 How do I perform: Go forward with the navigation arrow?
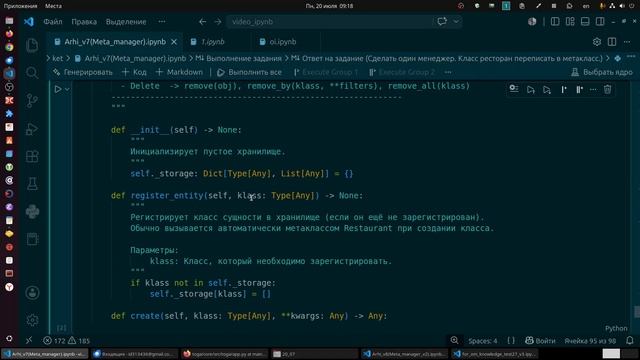pos(218,22)
